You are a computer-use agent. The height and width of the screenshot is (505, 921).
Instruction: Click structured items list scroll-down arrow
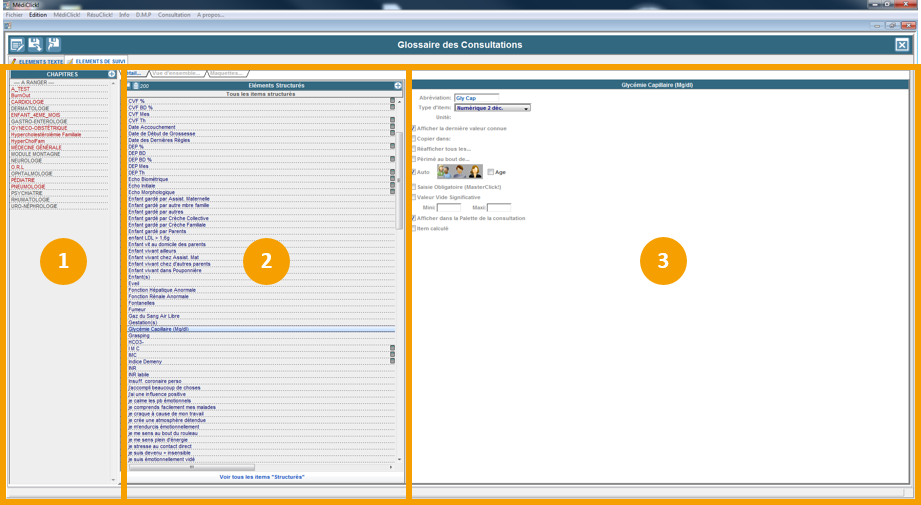coord(400,459)
